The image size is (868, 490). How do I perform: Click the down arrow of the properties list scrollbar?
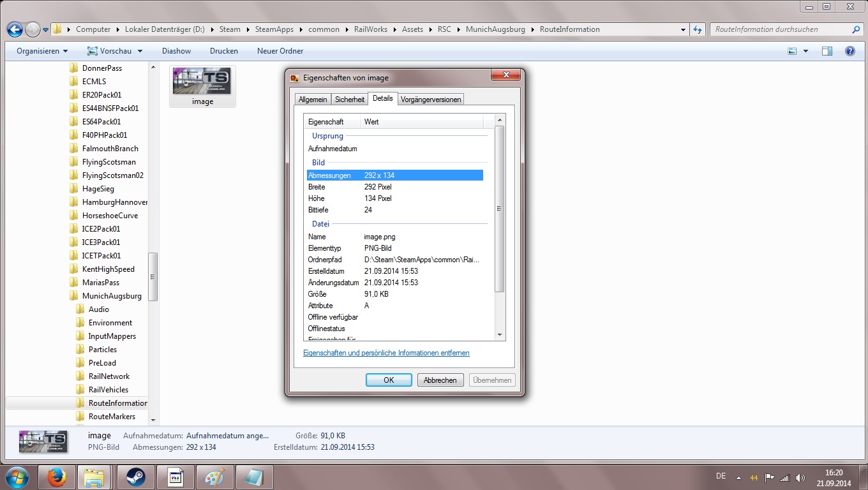coord(500,335)
